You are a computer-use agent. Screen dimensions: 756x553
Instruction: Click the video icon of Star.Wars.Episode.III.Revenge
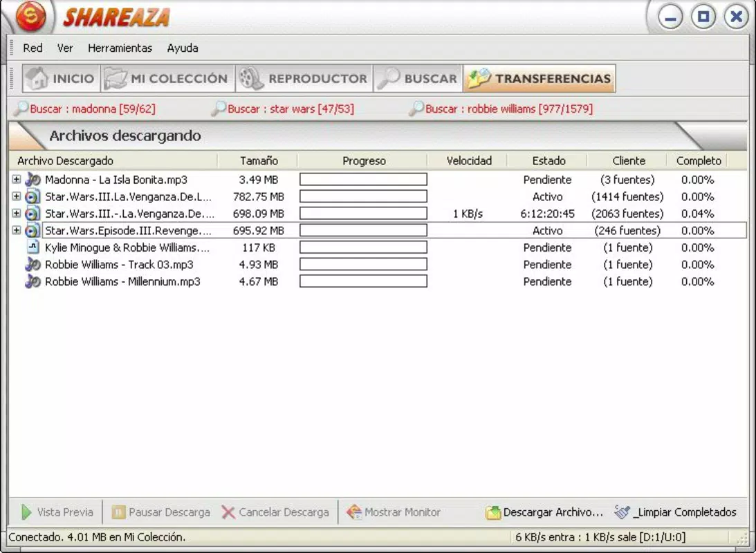coord(33,230)
